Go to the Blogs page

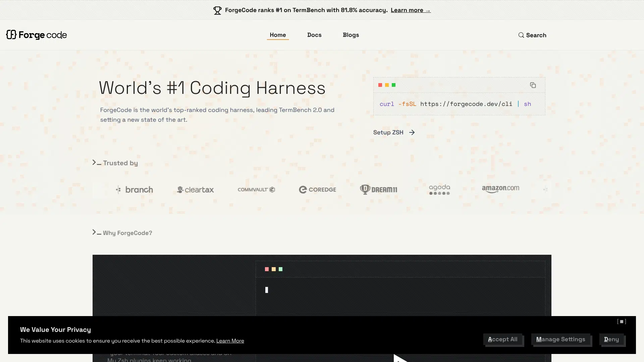(x=351, y=35)
